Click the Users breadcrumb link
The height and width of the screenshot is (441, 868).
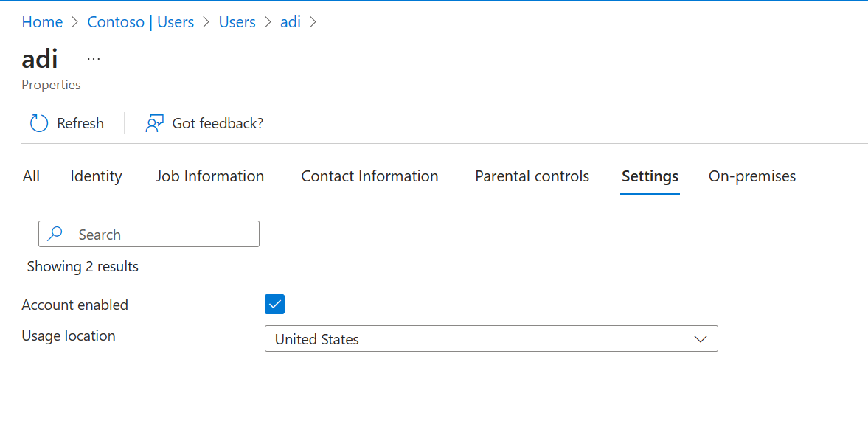(x=237, y=21)
